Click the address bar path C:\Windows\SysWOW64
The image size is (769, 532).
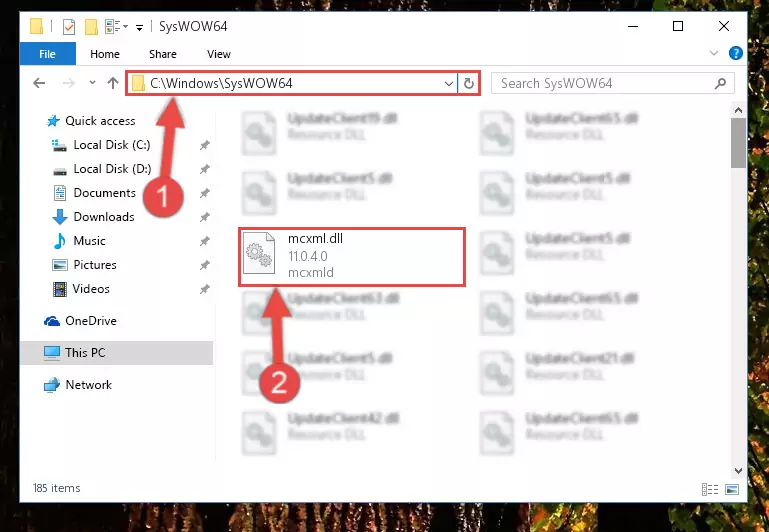pos(221,83)
